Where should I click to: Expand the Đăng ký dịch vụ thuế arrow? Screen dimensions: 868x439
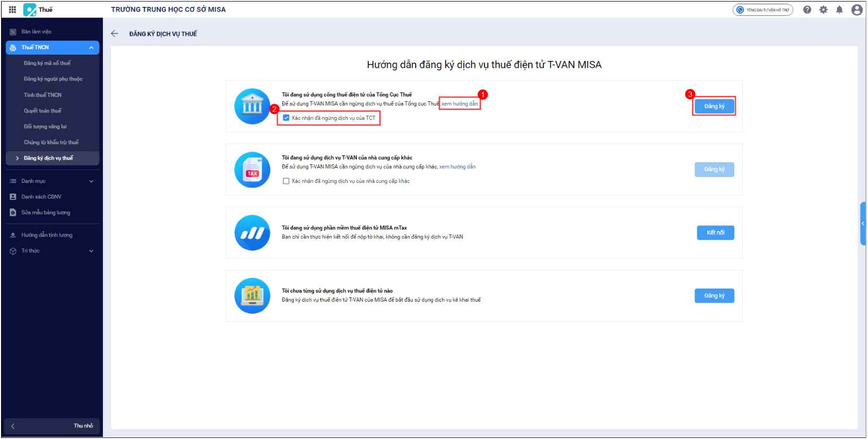17,158
